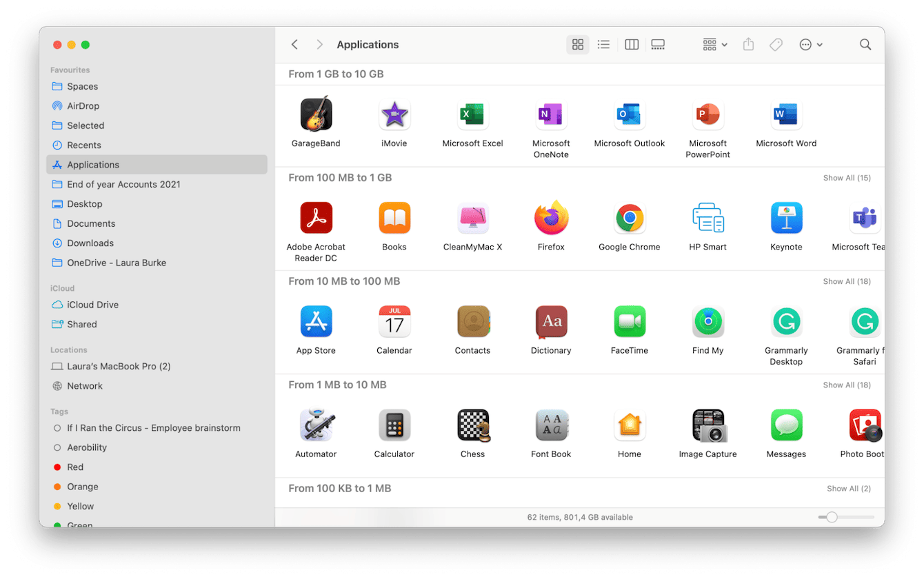Select Recents in the sidebar
This screenshot has height=579, width=924.
point(157,145)
